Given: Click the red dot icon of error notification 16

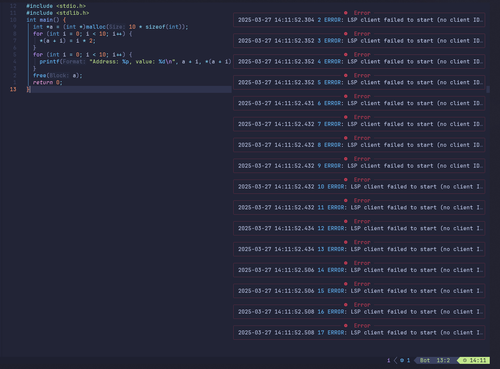Looking at the screenshot, I should [x=346, y=305].
